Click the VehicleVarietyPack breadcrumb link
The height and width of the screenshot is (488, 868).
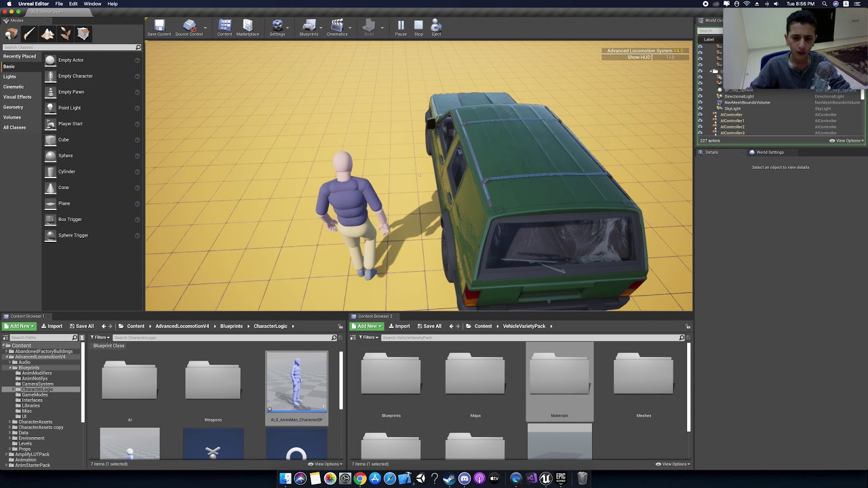(x=524, y=326)
